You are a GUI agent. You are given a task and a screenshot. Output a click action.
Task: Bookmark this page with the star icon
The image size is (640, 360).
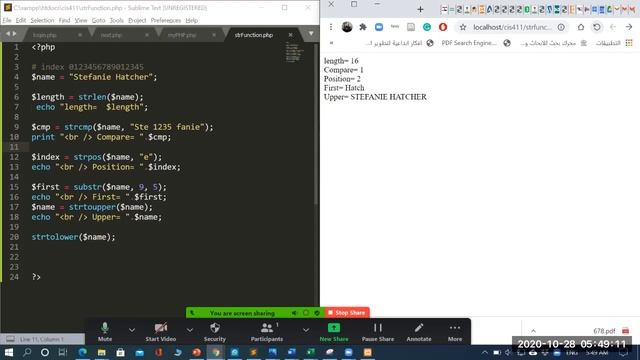pyautogui.click(x=463, y=27)
